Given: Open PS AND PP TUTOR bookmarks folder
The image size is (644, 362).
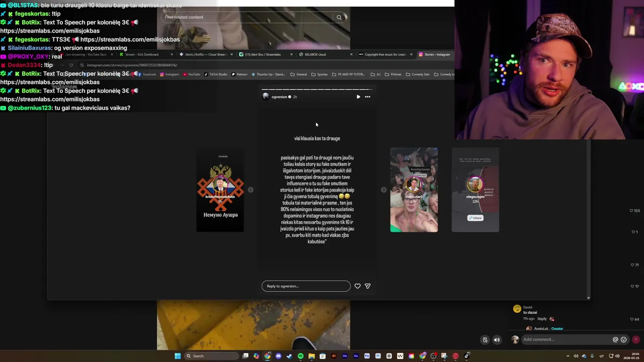Looking at the screenshot, I should click(x=349, y=74).
